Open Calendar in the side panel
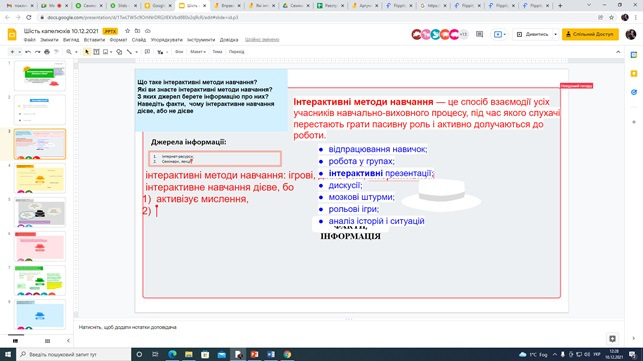The height and width of the screenshot is (361, 643). [x=634, y=55]
